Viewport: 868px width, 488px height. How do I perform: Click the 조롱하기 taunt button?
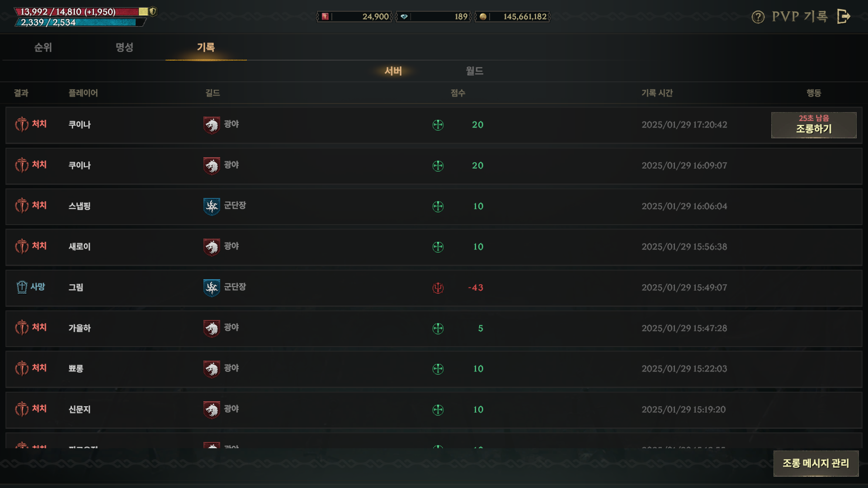pyautogui.click(x=814, y=125)
